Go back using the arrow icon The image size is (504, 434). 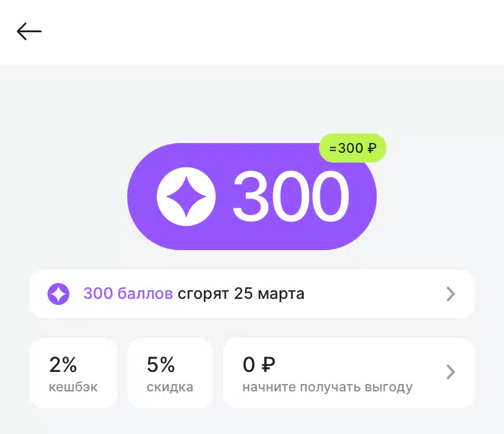29,31
